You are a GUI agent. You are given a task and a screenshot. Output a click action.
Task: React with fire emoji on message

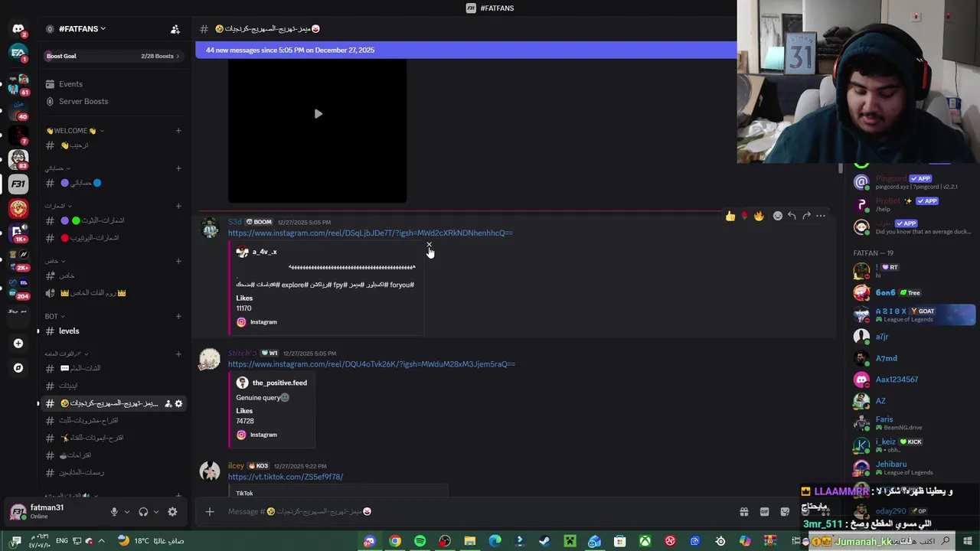click(759, 217)
